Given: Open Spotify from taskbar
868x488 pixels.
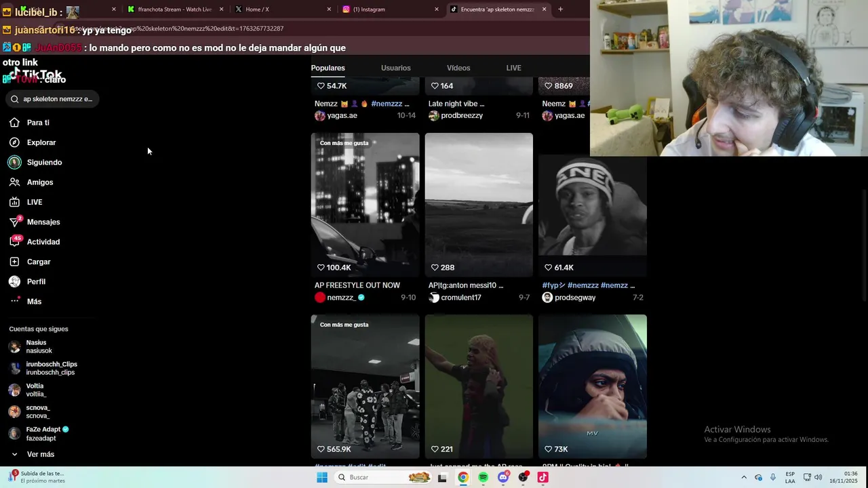Looking at the screenshot, I should [483, 477].
